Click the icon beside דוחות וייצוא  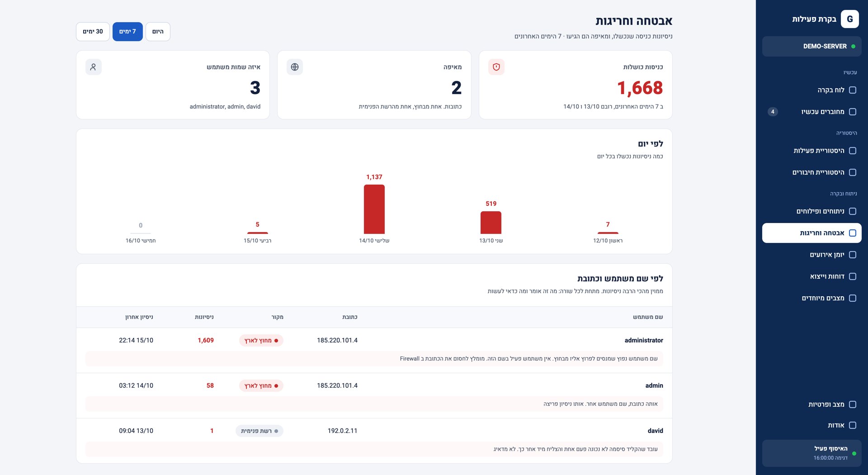853,276
